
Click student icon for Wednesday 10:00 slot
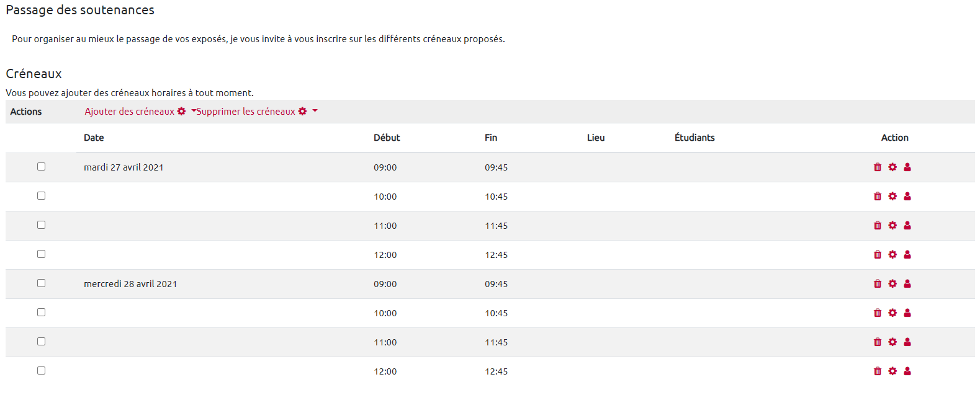pyautogui.click(x=907, y=313)
